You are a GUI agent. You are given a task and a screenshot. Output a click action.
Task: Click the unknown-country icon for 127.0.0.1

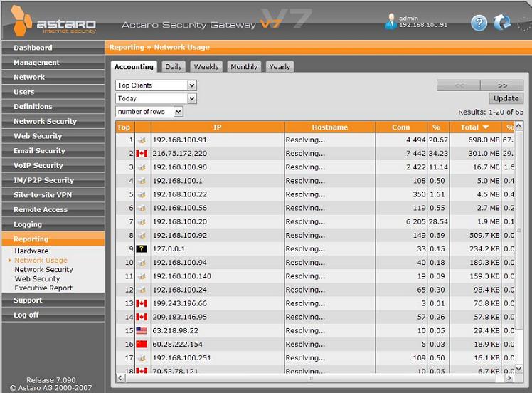coord(142,248)
